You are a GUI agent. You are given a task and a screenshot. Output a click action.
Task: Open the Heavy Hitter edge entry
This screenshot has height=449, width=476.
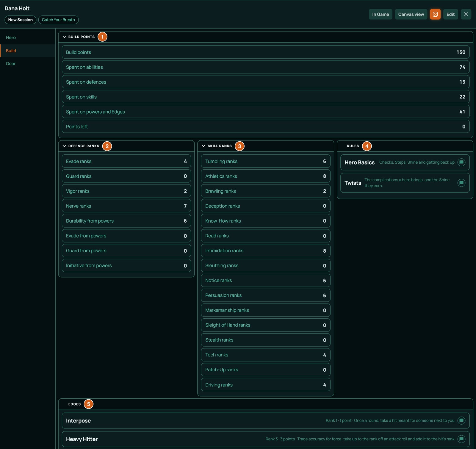coord(266,439)
